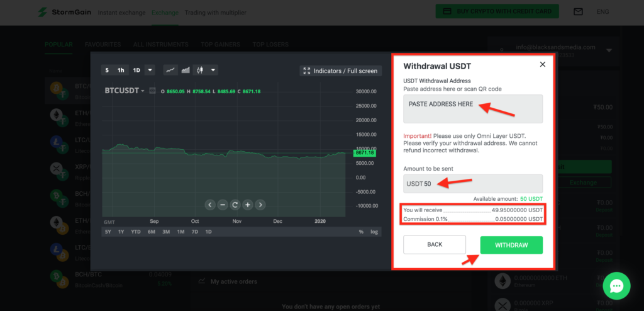The image size is (644, 311).
Task: Zoom in the chart with plus icon
Action: (x=248, y=205)
